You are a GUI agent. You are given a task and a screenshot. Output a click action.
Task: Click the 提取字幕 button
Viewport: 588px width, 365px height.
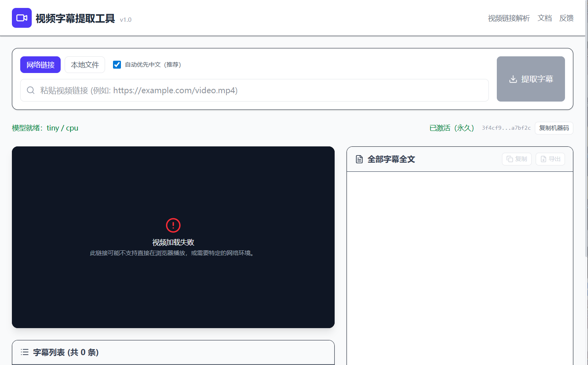coord(531,79)
